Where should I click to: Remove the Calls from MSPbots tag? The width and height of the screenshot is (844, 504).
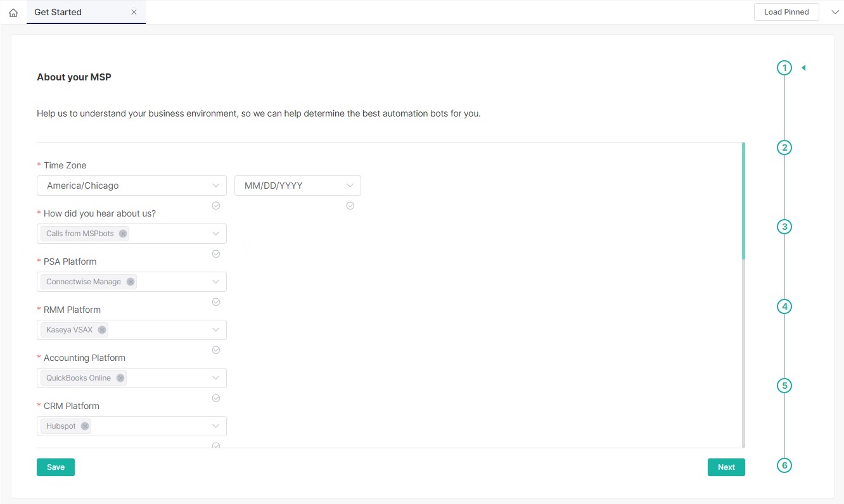point(123,234)
